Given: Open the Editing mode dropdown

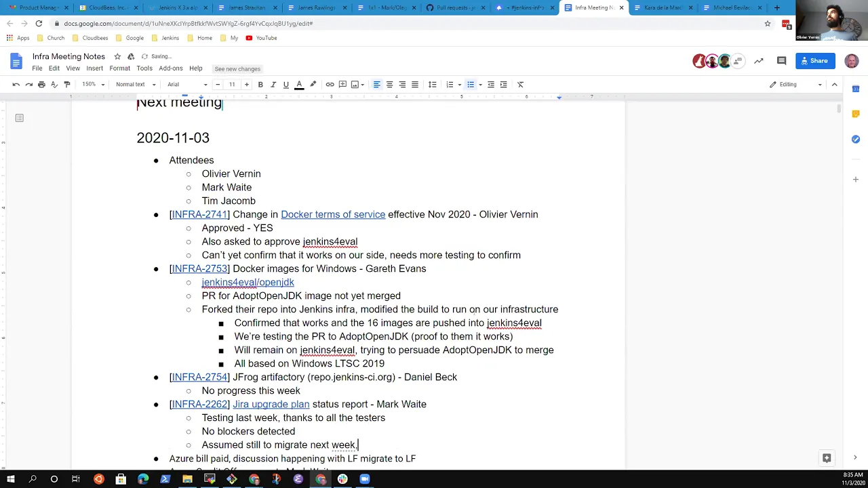Looking at the screenshot, I should [796, 85].
